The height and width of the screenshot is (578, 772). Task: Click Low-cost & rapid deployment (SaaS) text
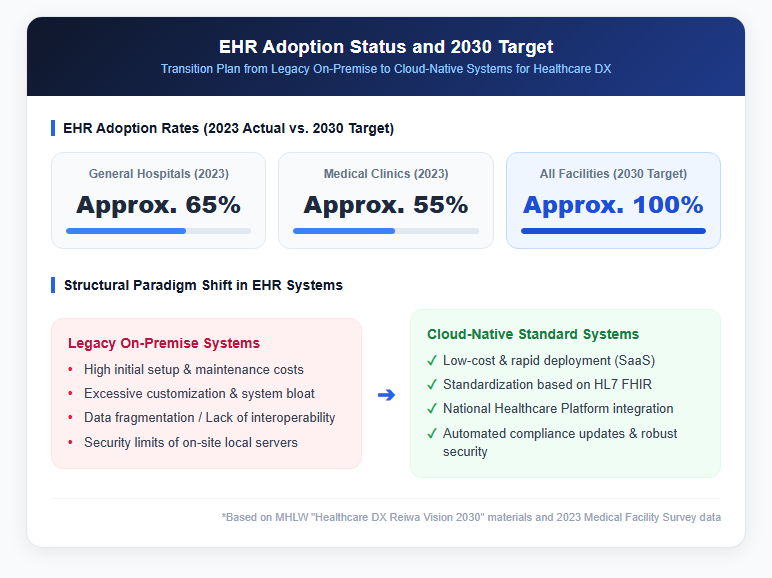(549, 361)
